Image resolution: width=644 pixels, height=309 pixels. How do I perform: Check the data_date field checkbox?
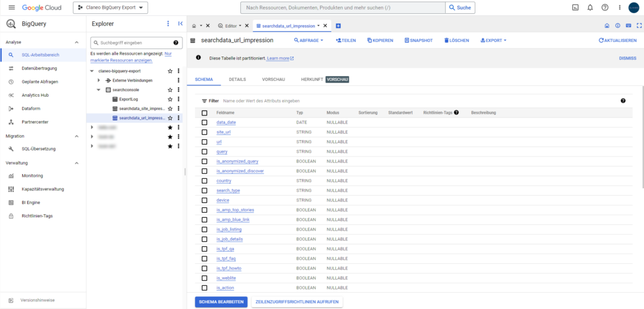[204, 122]
